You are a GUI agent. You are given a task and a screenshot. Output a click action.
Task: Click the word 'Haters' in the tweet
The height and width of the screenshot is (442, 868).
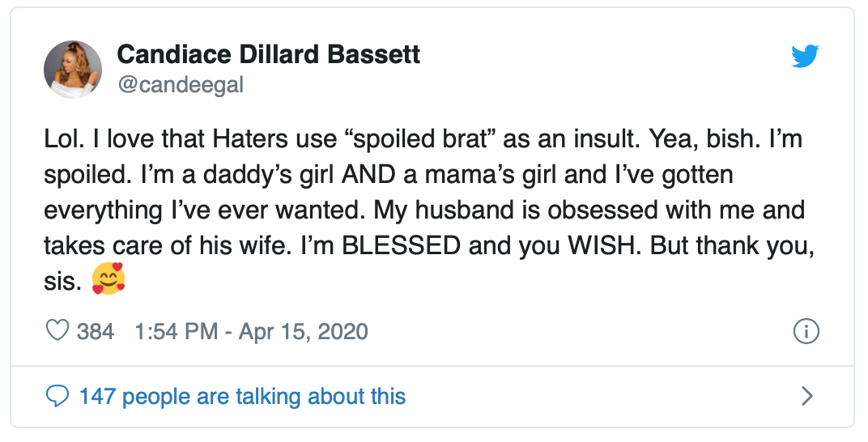tap(249, 138)
